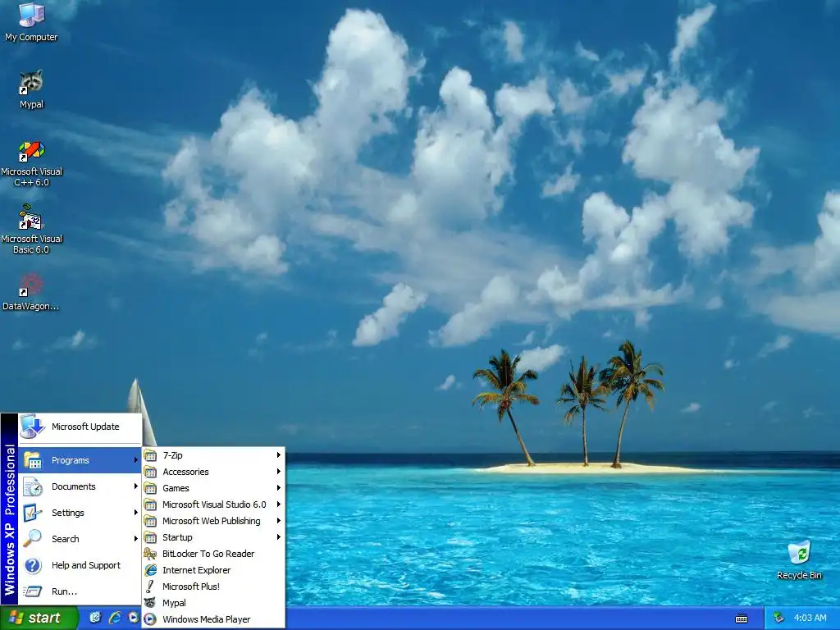Screen dimensions: 840x630
Task: Select Microsoft Visual C++ 6.0 desktop shortcut
Action: [x=31, y=163]
